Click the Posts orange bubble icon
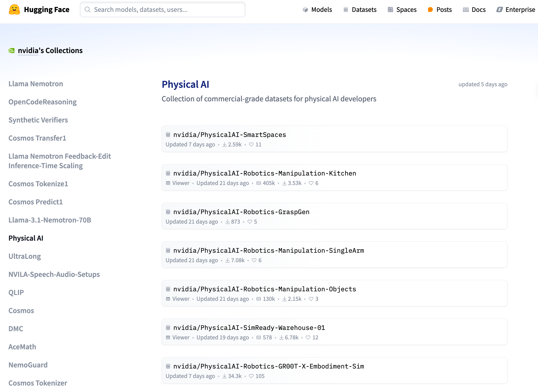The width and height of the screenshot is (538, 392). pyautogui.click(x=430, y=9)
